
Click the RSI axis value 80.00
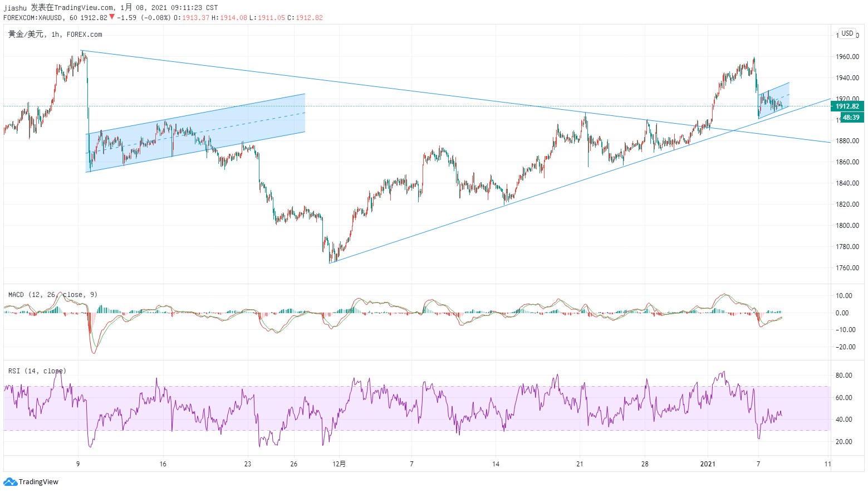(844, 376)
